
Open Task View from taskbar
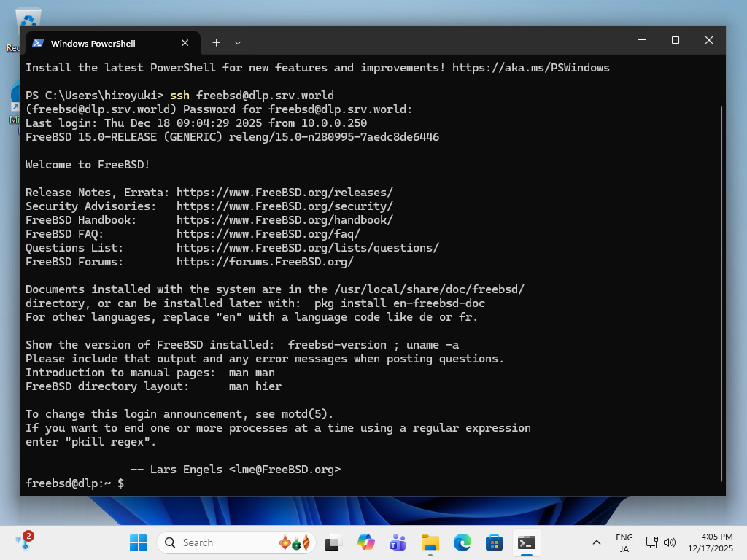(333, 542)
